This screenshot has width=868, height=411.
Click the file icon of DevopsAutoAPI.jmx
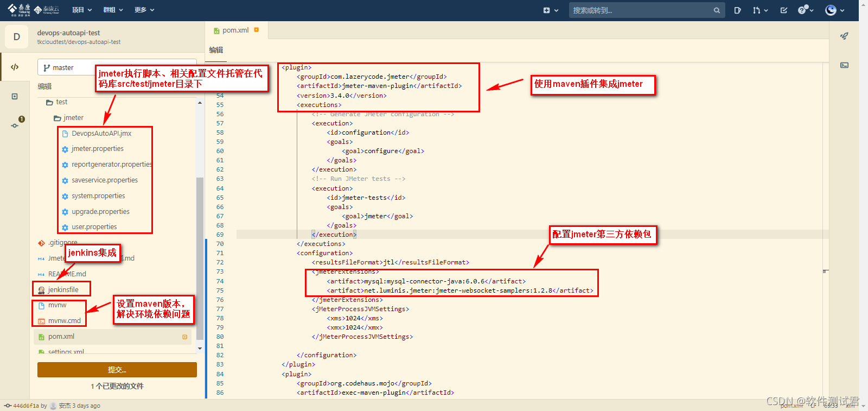click(65, 134)
